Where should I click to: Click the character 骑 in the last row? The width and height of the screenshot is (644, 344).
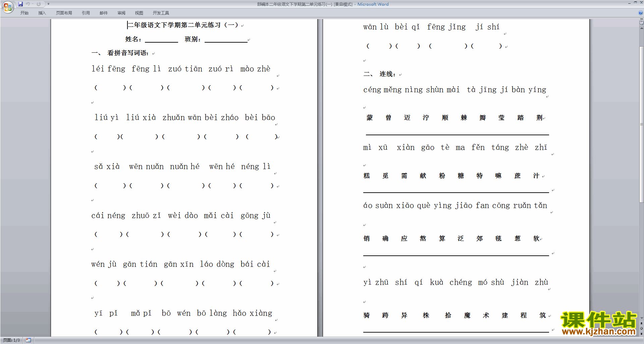[367, 315]
